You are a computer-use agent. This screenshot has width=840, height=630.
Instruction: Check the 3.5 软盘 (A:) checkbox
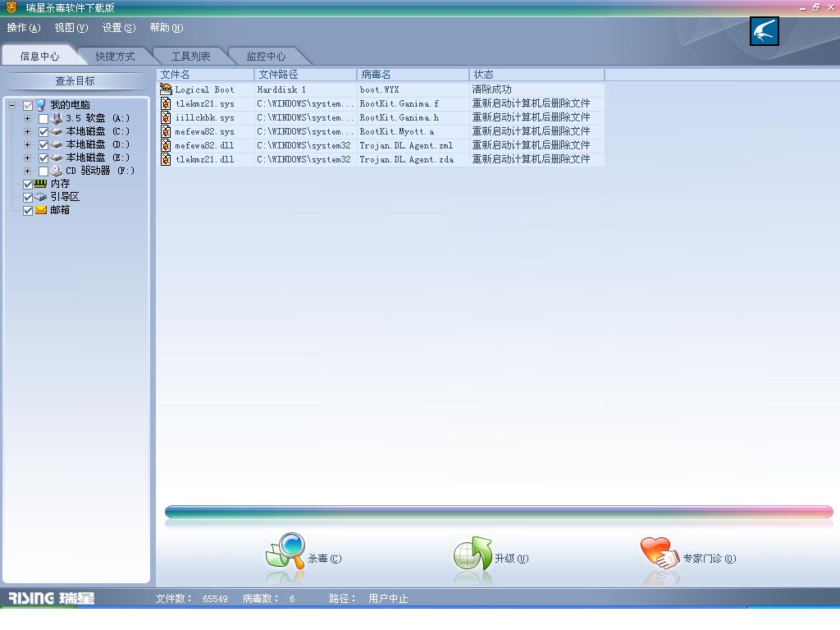pyautogui.click(x=43, y=119)
